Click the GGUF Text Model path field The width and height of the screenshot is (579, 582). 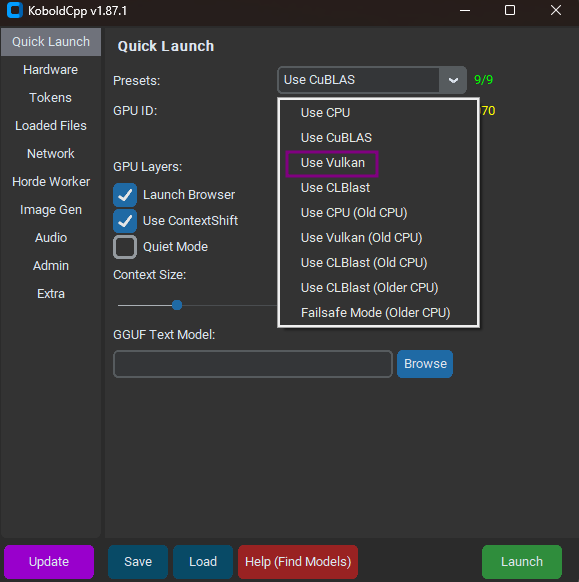click(253, 364)
